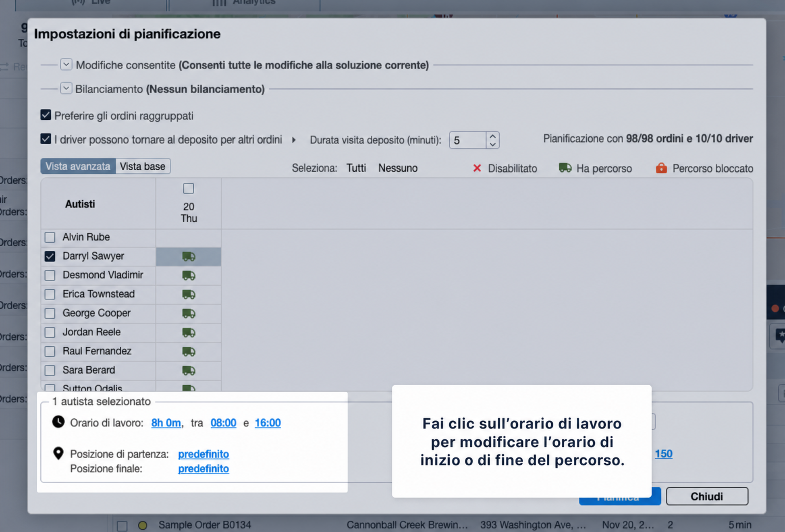Switch to Vista avanzata tab
The image size is (785, 532).
[x=78, y=166]
